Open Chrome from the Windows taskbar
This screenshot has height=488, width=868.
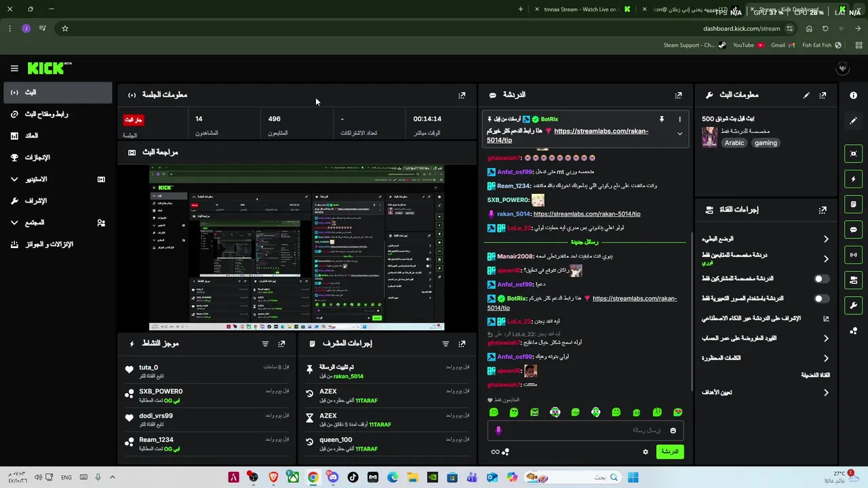[x=313, y=478]
